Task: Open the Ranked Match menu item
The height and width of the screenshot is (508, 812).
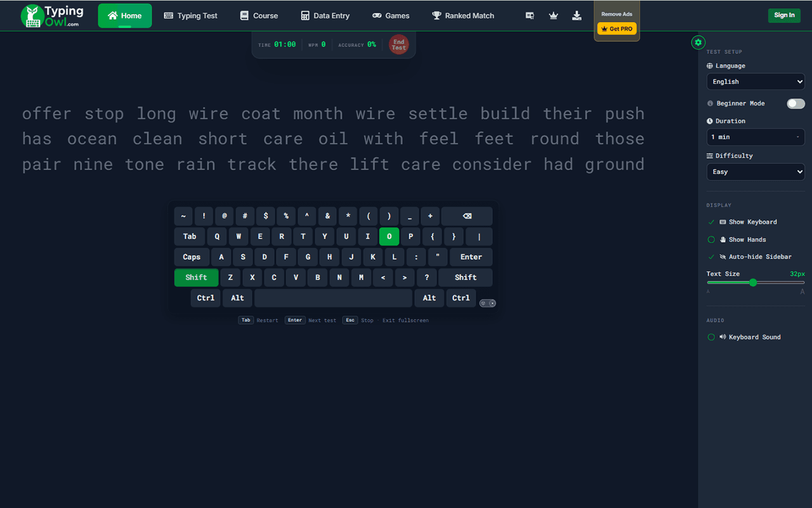Action: pyautogui.click(x=463, y=16)
